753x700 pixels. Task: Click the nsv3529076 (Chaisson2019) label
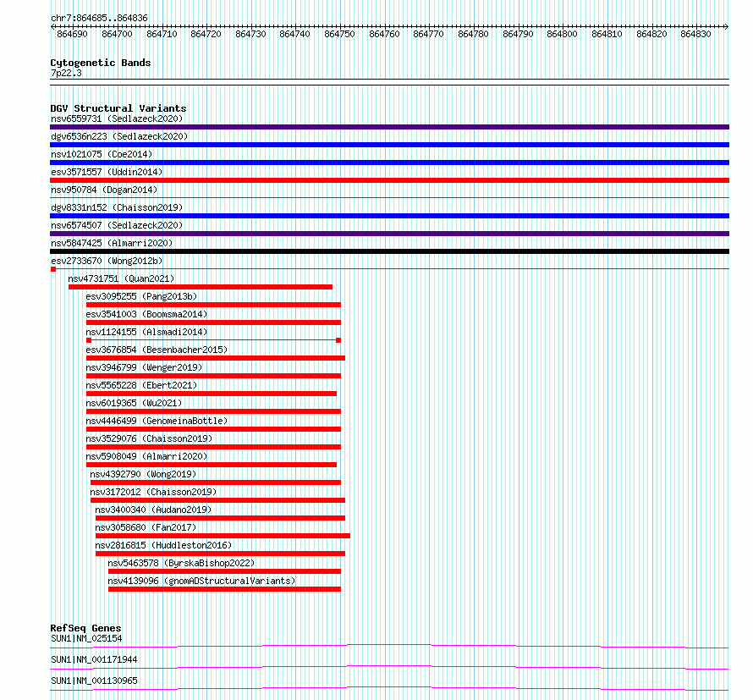[x=149, y=438]
